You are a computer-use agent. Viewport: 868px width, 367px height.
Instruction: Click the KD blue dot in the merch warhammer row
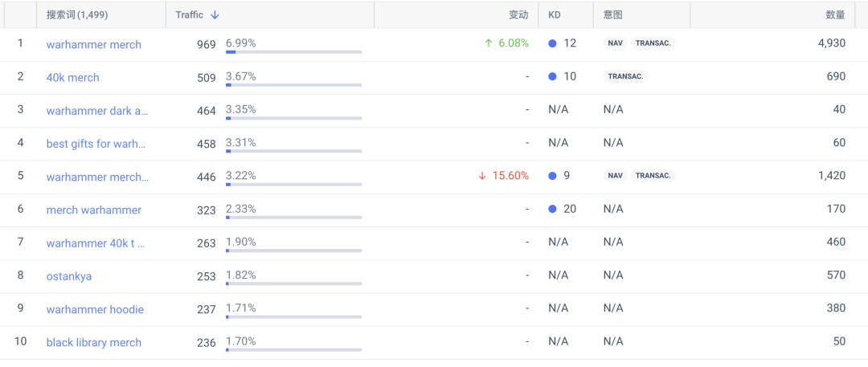pos(552,210)
